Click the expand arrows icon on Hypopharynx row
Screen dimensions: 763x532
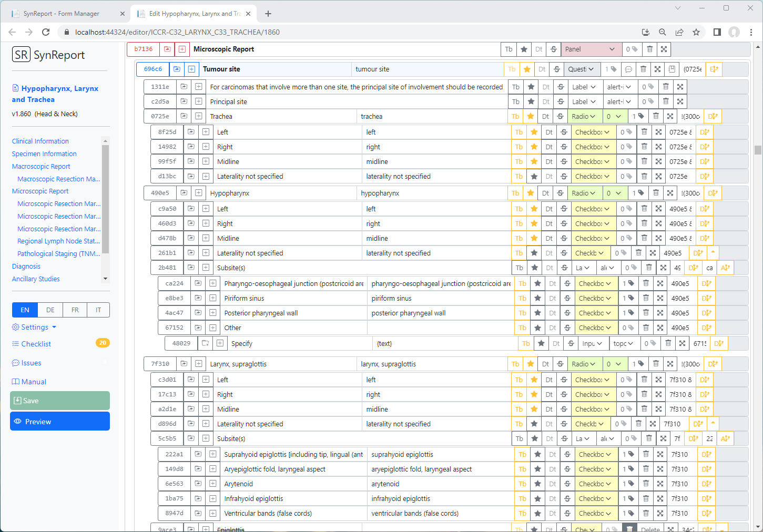(670, 193)
